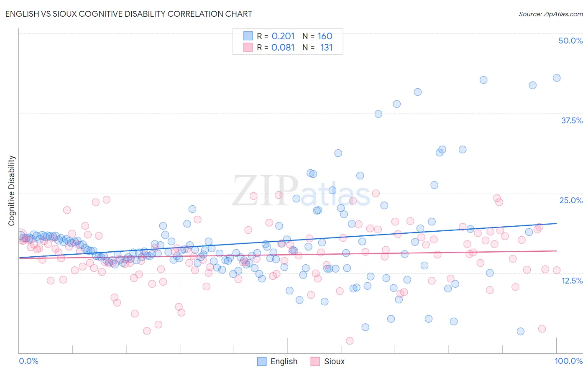
Task: Click the pink Sioux legend swatch at bottom
Action: tap(315, 362)
